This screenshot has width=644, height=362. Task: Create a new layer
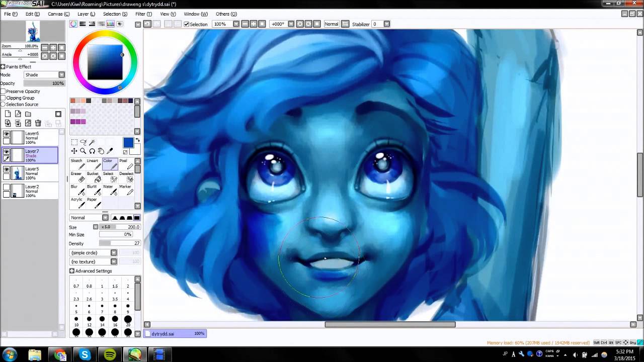pyautogui.click(x=8, y=114)
